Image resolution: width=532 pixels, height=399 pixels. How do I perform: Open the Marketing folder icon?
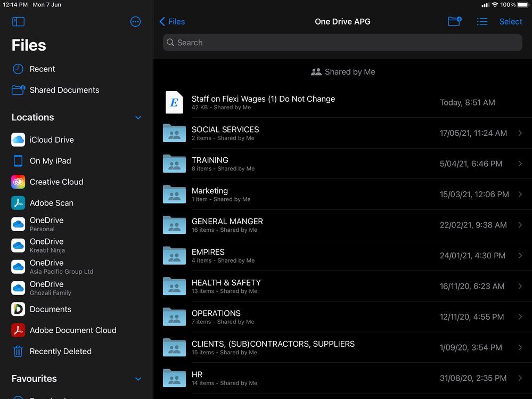click(x=174, y=194)
